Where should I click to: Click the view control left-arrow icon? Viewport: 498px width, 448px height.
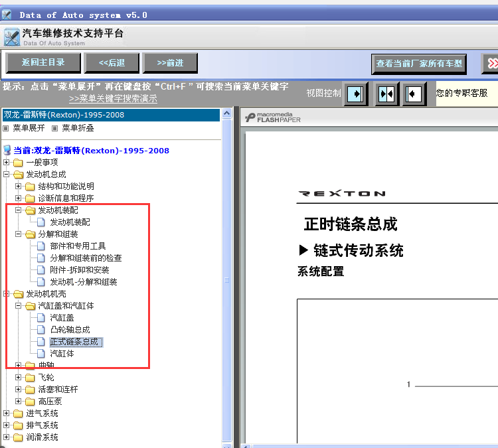tap(414, 94)
